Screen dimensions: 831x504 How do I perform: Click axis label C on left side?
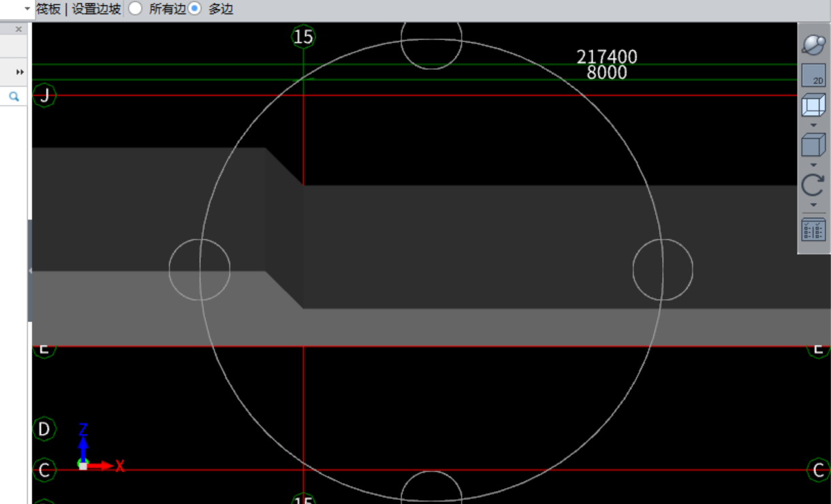[x=44, y=470]
